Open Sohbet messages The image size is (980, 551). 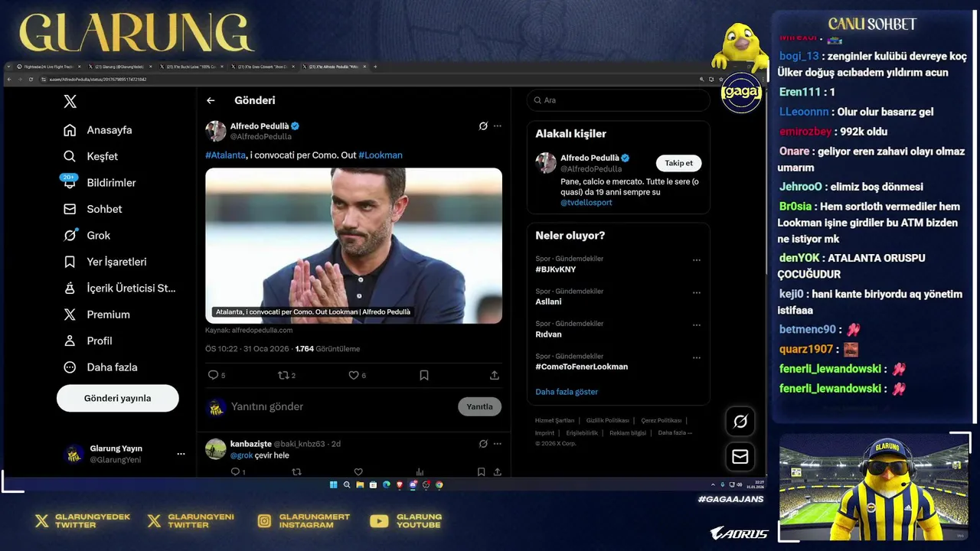93,209
